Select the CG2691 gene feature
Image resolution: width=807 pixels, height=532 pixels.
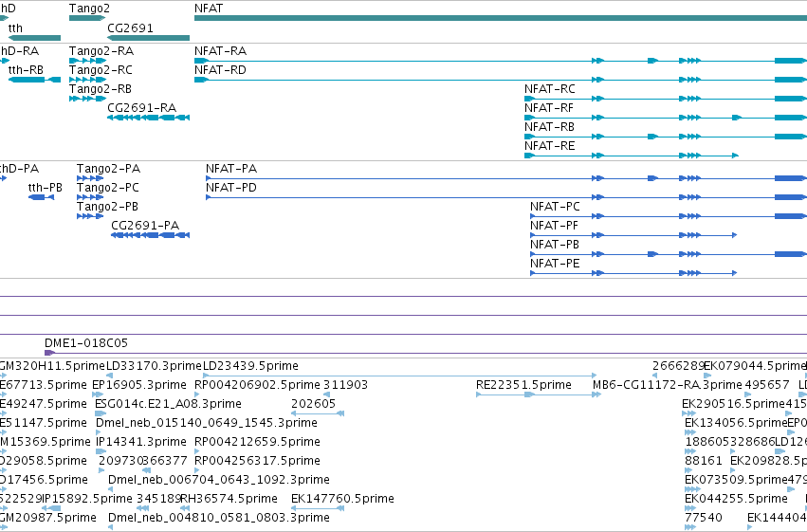coord(148,38)
